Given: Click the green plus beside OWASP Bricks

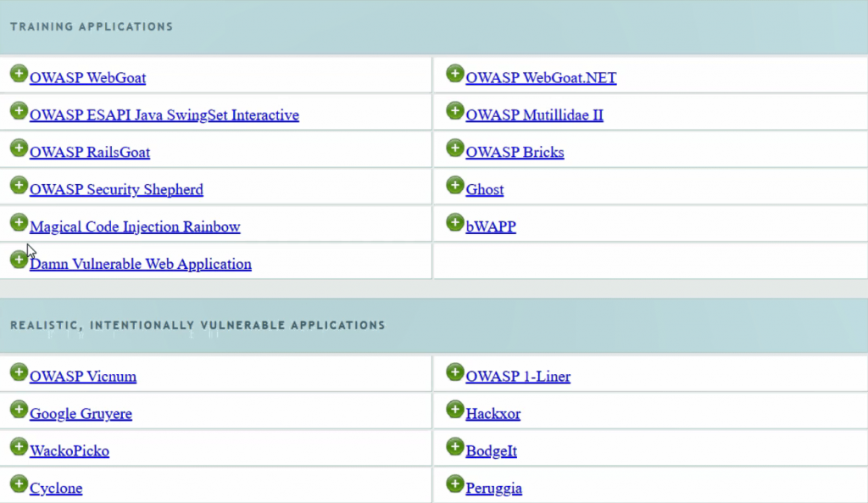Looking at the screenshot, I should click(x=454, y=148).
